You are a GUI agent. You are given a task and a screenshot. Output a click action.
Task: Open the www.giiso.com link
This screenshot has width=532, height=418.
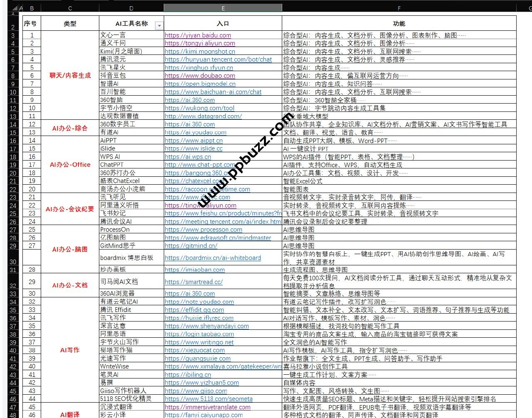tap(196, 391)
